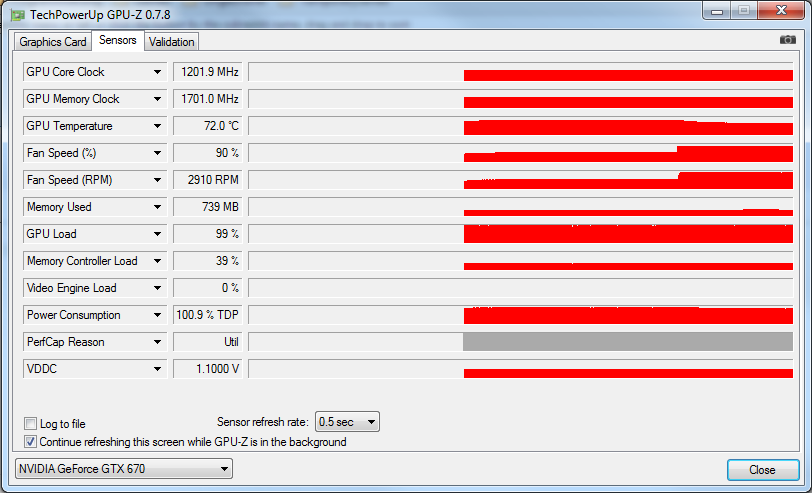Click the Fan Speed (RPM) history graph
The height and width of the screenshot is (493, 812).
[521, 180]
